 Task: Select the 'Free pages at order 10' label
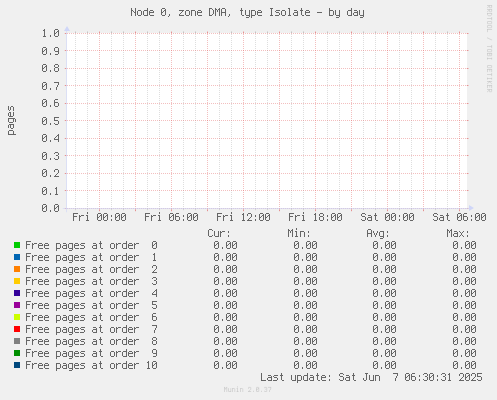pos(91,366)
